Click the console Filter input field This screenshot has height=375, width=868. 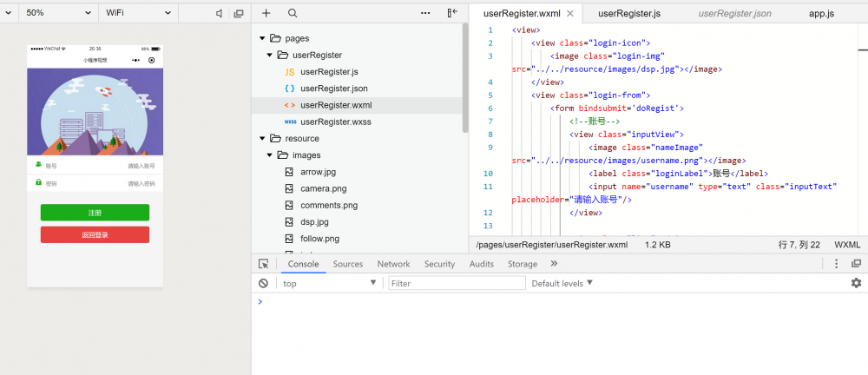457,283
